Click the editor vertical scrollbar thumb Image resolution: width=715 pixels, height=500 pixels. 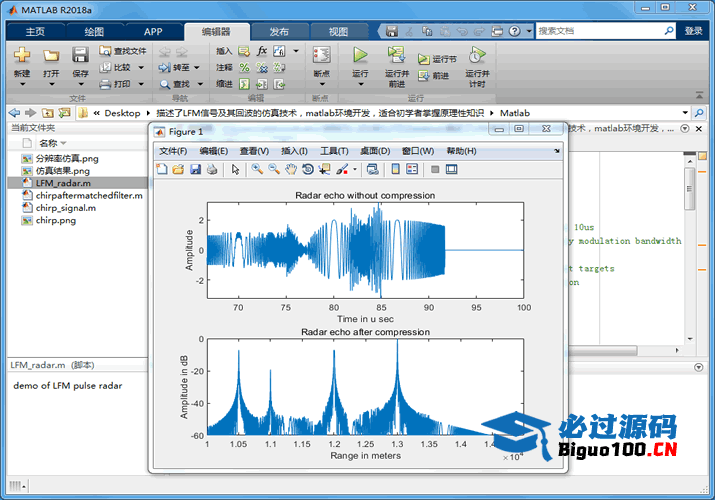click(x=689, y=189)
